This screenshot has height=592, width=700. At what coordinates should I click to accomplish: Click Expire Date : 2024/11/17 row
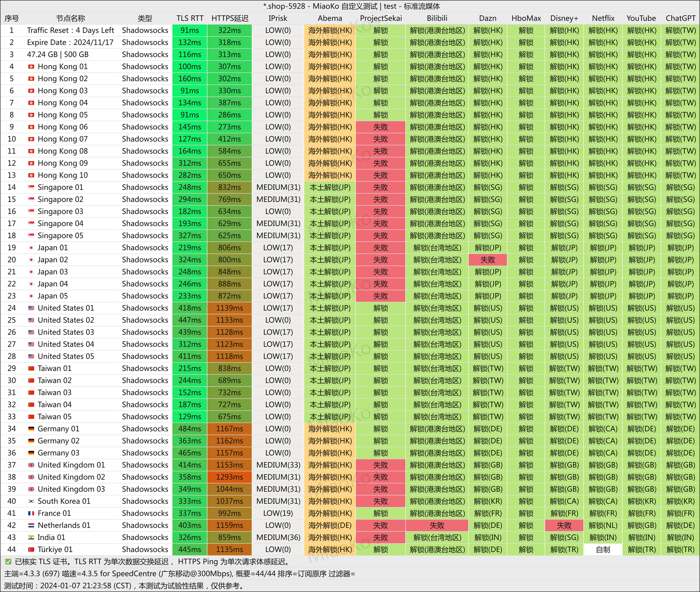tap(70, 43)
